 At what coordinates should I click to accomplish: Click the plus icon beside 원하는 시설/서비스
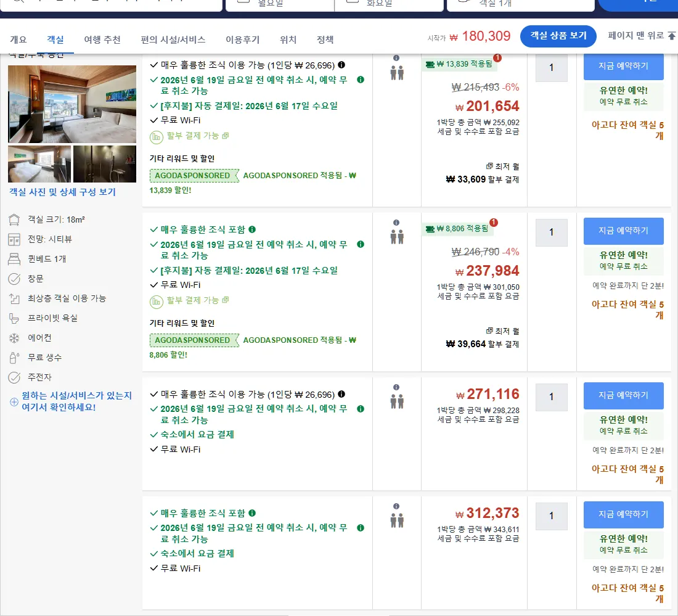[x=14, y=402]
